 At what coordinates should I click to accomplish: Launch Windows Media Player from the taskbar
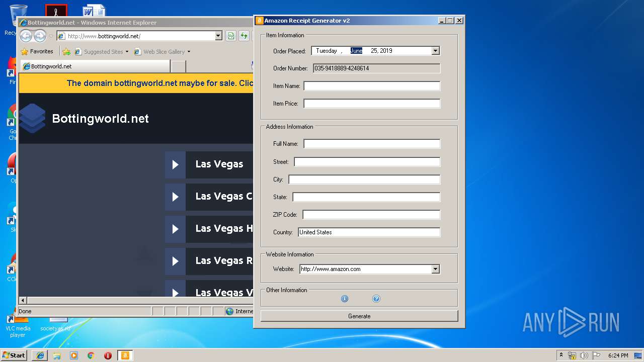point(74,355)
